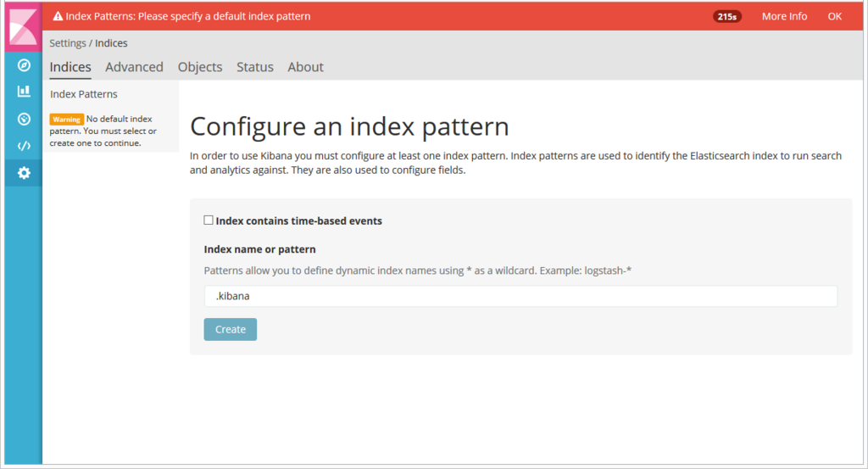Click the warning triangle alert icon
Viewport: 868px width, 469px height.
click(x=58, y=16)
